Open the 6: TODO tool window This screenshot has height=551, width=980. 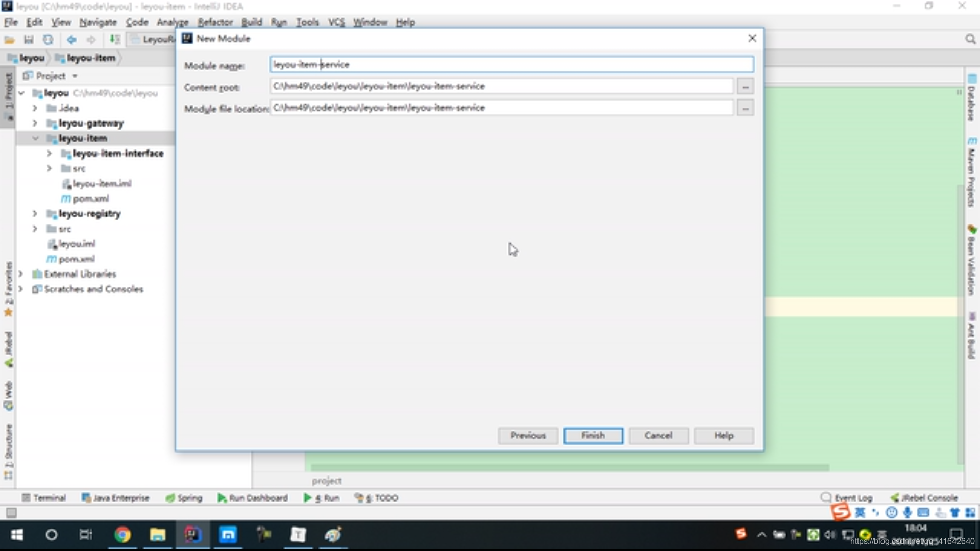377,498
